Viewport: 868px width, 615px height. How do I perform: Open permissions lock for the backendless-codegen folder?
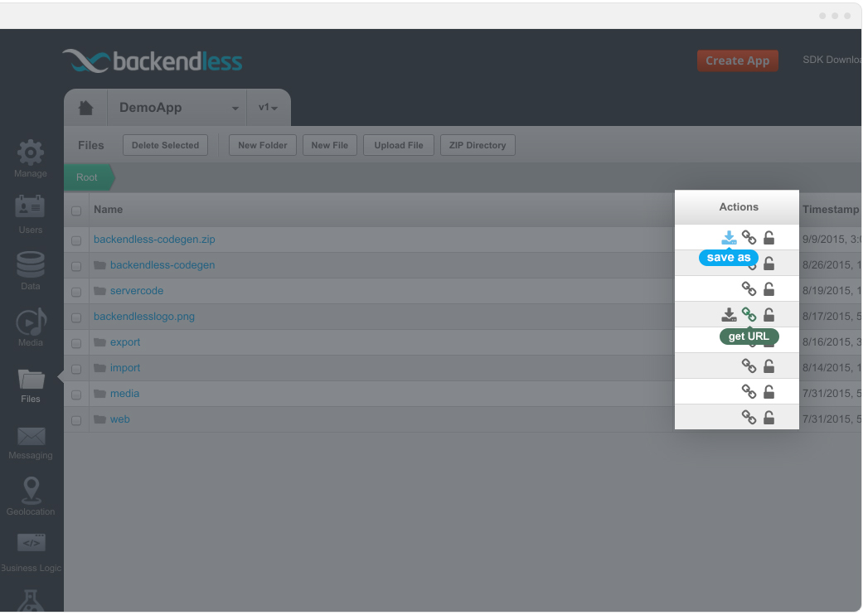click(x=769, y=263)
